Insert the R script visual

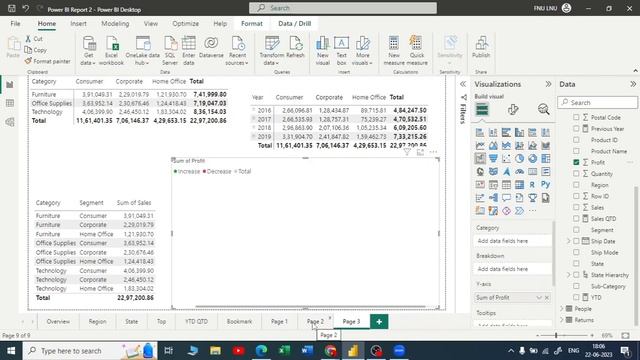point(532,185)
